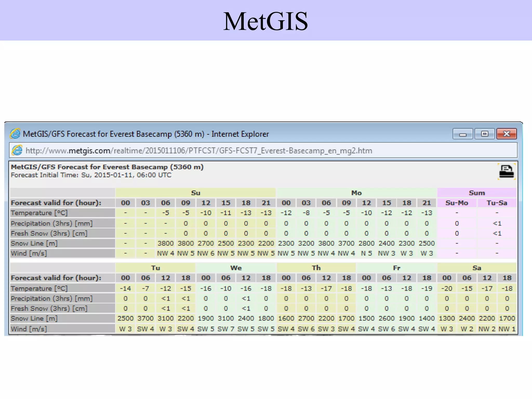Click the Tu-Sa fresh snow sum <1 cell
Image resolution: width=532 pixels, height=399 pixels.
497,233
